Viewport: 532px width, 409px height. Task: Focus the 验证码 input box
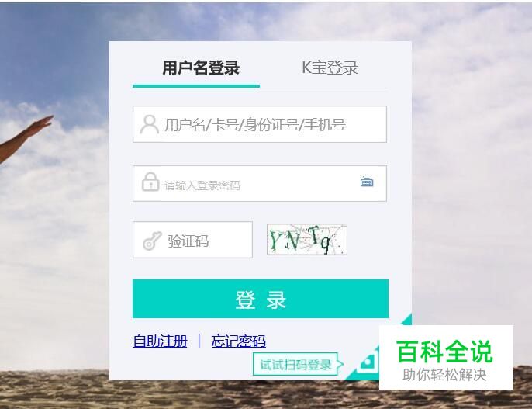[x=192, y=240]
